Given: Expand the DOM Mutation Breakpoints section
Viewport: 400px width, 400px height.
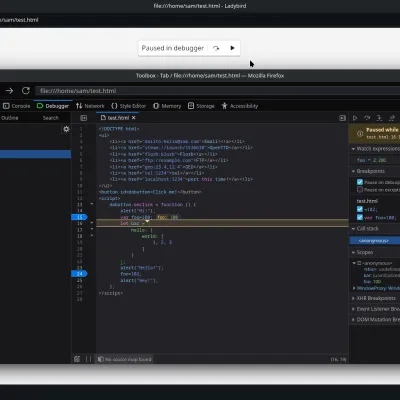Looking at the screenshot, I should (375, 320).
